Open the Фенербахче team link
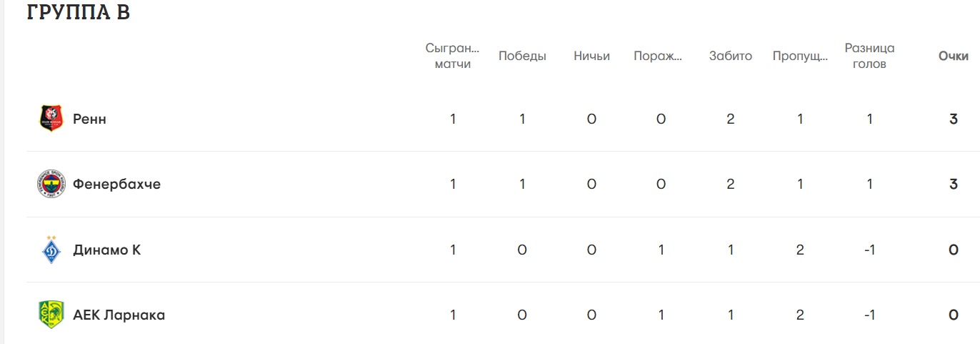This screenshot has width=980, height=344. (116, 185)
